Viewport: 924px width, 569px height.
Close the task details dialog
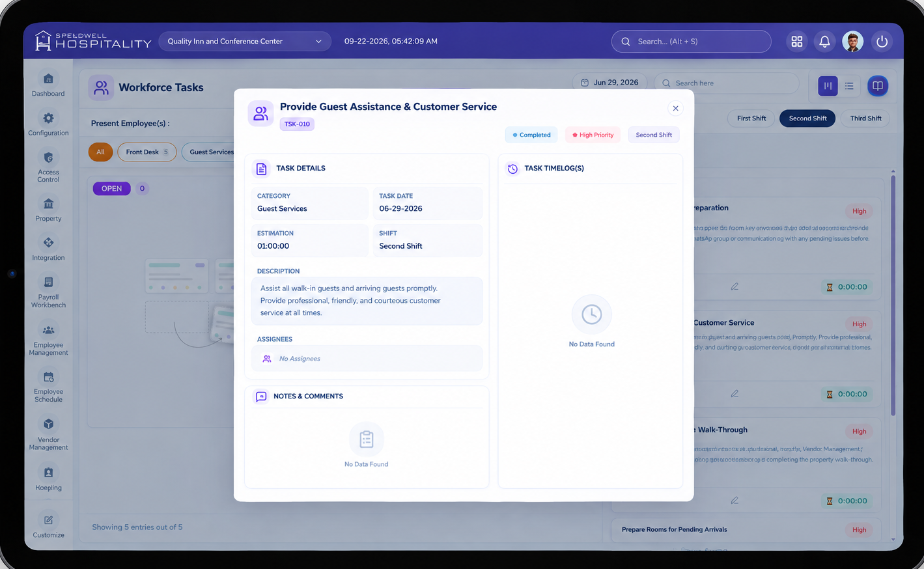[675, 109]
